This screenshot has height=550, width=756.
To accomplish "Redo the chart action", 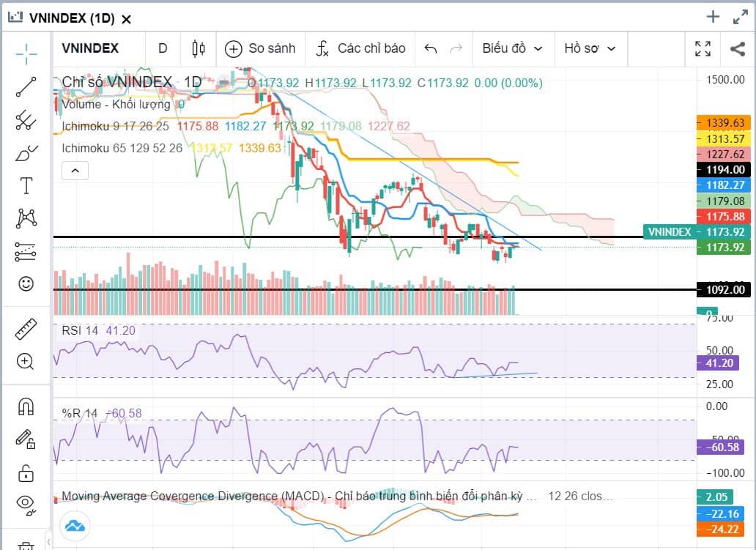I will tap(456, 48).
